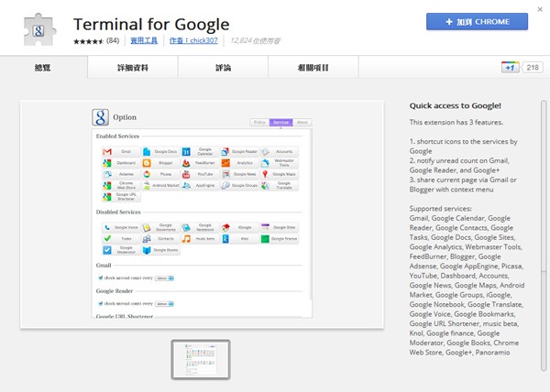This screenshot has width=550, height=392.
Task: Open the Google Reader interval dropdown
Action: coord(165,302)
